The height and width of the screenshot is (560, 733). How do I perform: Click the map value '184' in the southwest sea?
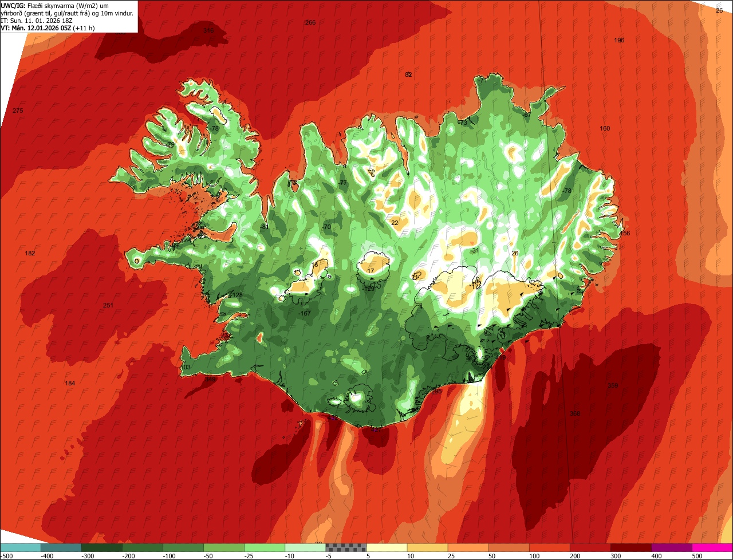(x=70, y=383)
